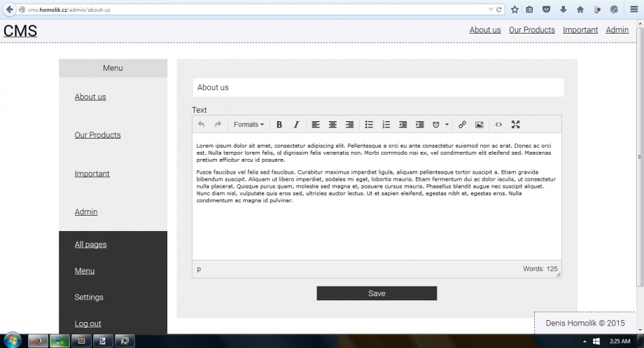This screenshot has height=348, width=644.
Task: Open the browser hamburger menu
Action: click(633, 9)
